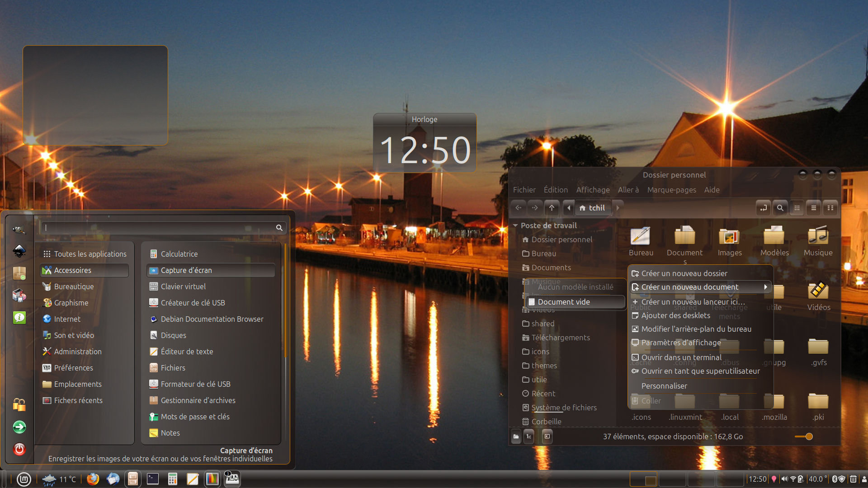Open the weather applet showing 11 °C
Screen dimensions: 868x488
[x=59, y=479]
